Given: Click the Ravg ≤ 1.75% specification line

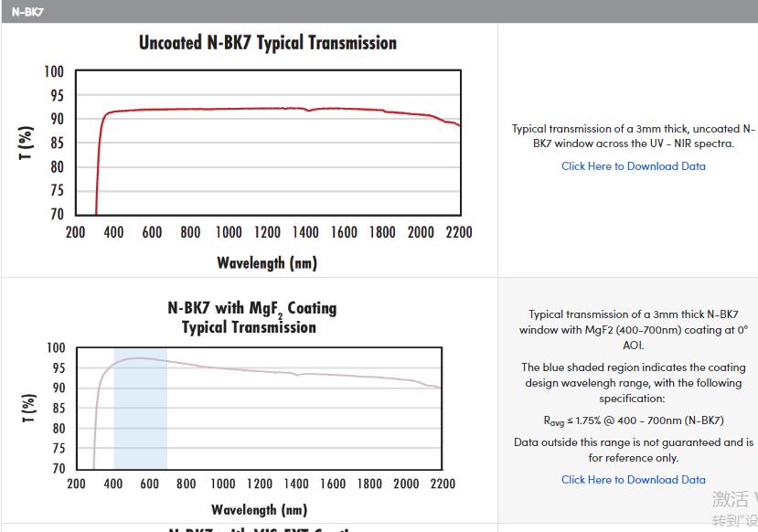Looking at the screenshot, I should (633, 420).
